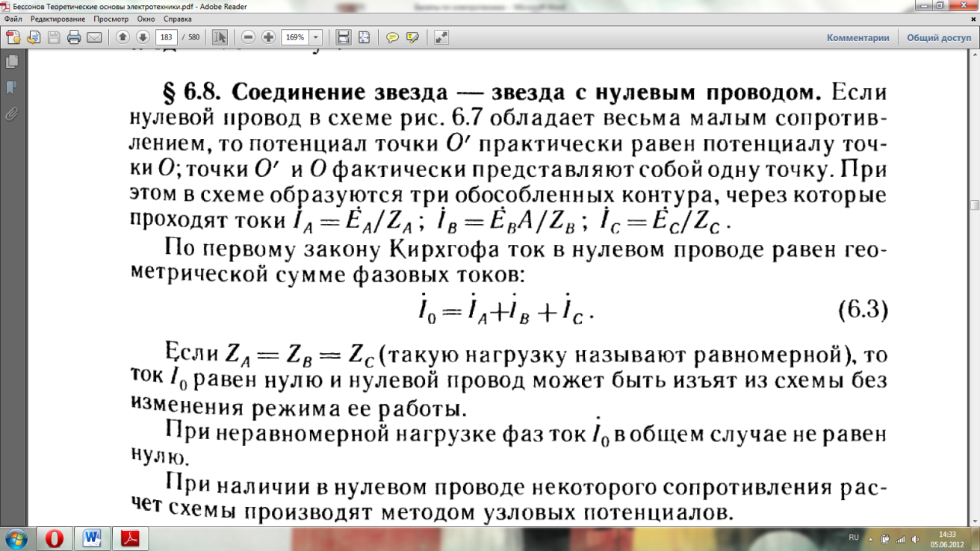Image resolution: width=980 pixels, height=551 pixels.
Task: Click Adobe Reader taskbar button
Action: (x=130, y=538)
